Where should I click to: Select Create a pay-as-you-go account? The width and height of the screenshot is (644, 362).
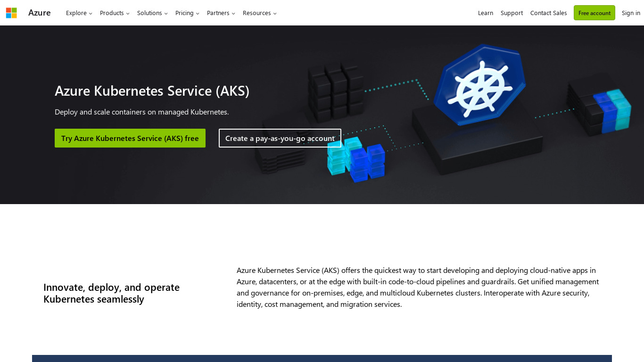(x=280, y=138)
